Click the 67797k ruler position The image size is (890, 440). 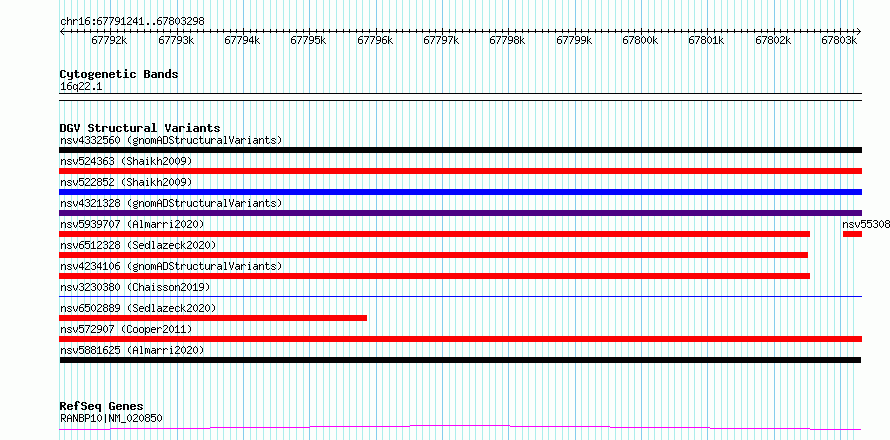tap(442, 41)
